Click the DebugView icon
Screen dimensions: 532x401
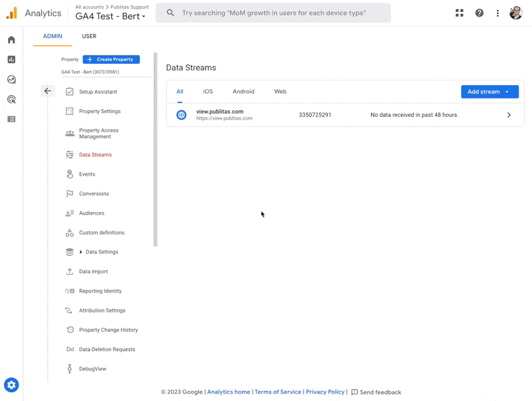tap(70, 369)
